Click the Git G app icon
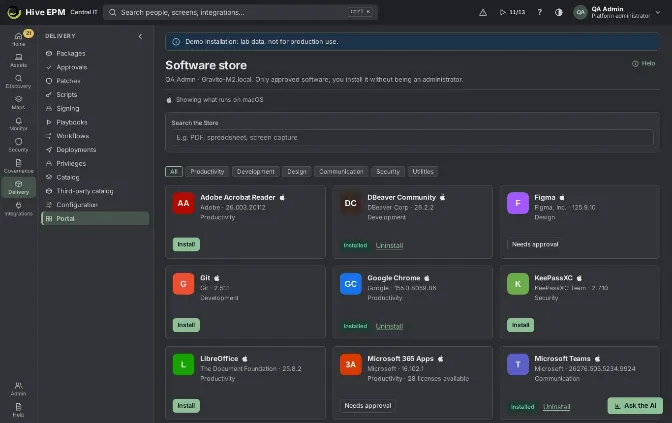The image size is (672, 423). (x=183, y=284)
